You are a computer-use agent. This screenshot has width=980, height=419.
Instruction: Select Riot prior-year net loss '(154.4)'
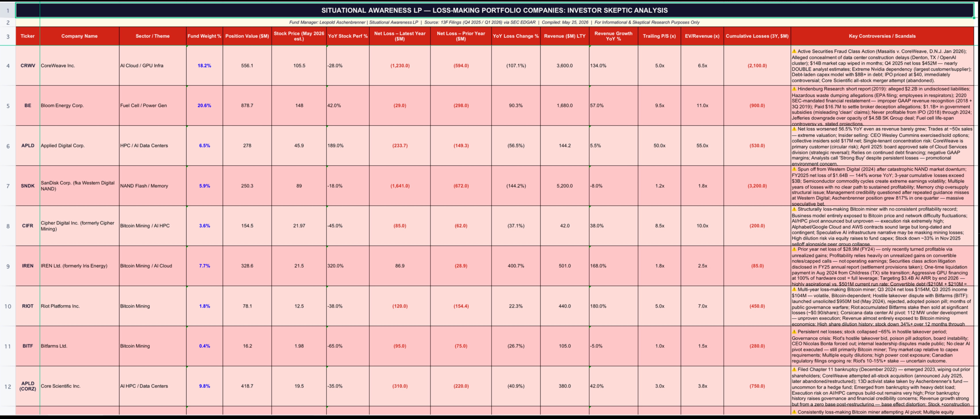(461, 306)
